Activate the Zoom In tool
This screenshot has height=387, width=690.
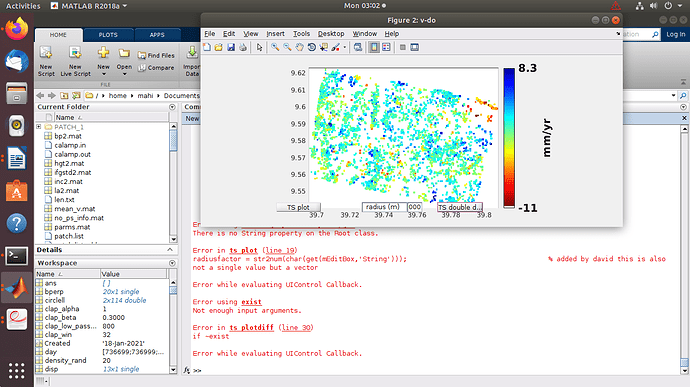[275, 47]
